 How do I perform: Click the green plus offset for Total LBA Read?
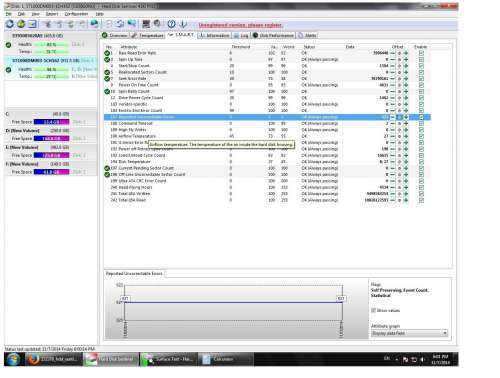[406, 200]
